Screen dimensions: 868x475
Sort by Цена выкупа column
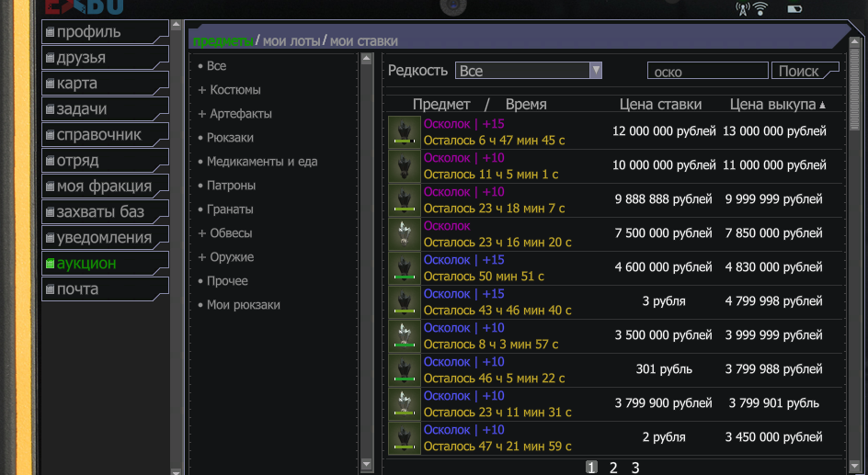(x=772, y=105)
